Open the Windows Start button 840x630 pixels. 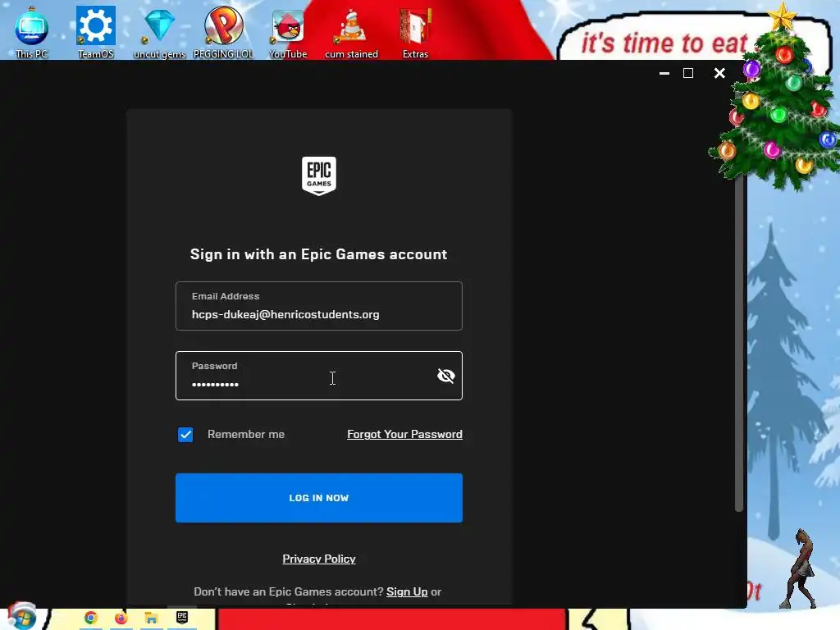click(22, 616)
